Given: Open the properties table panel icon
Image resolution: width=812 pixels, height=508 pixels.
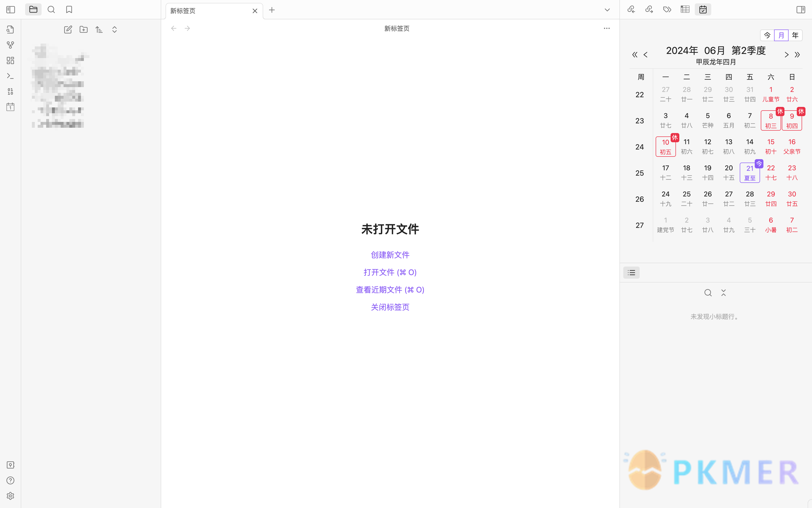Looking at the screenshot, I should click(685, 9).
